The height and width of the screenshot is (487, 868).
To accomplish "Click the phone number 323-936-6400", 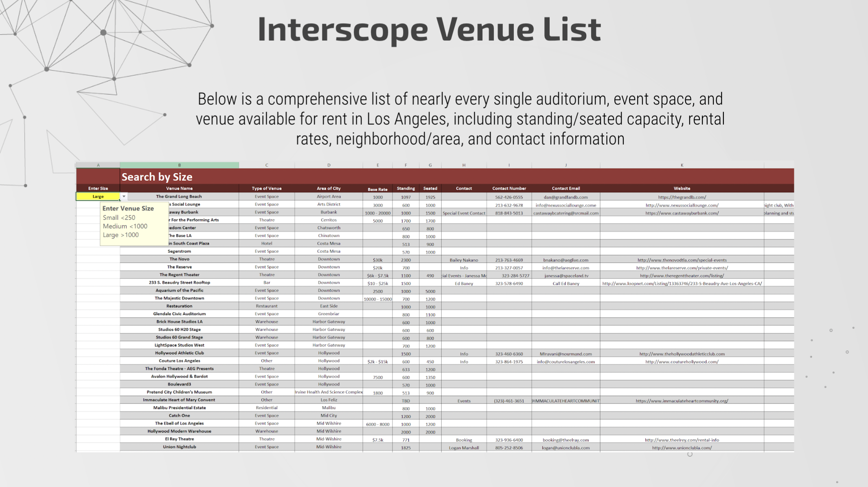I will click(509, 440).
